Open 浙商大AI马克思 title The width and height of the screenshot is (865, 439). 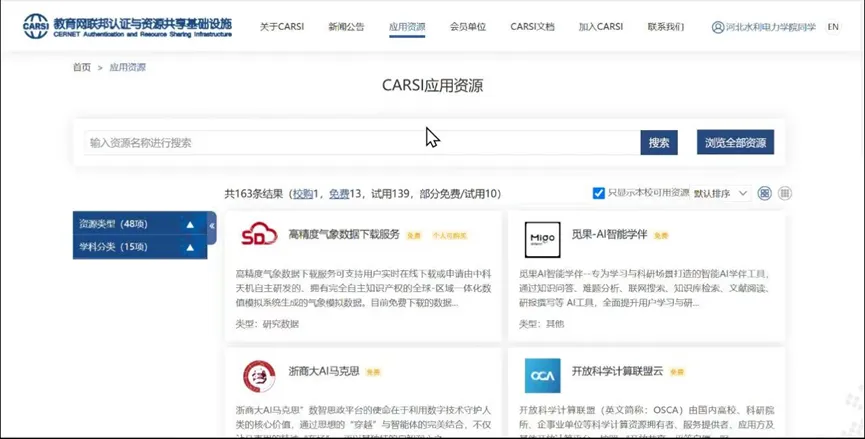point(324,371)
